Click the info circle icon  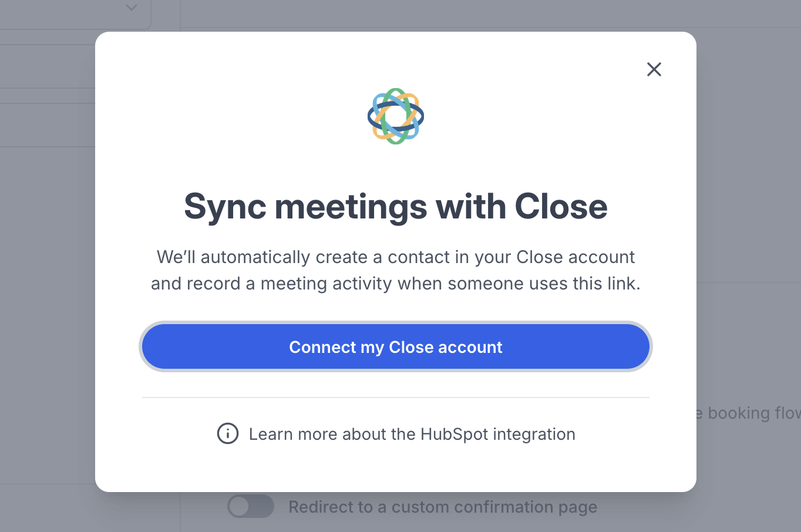click(228, 434)
